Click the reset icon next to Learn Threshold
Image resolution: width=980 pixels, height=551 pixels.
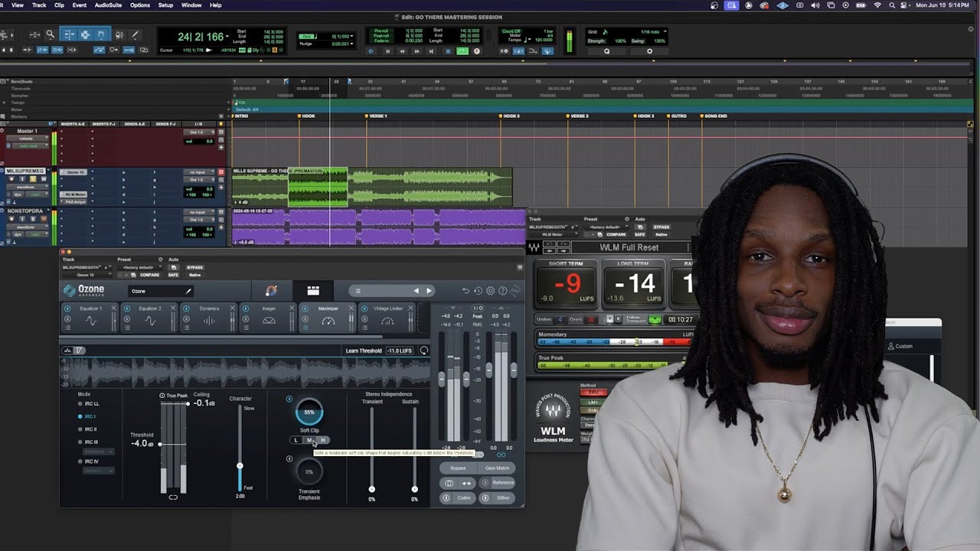pyautogui.click(x=424, y=350)
